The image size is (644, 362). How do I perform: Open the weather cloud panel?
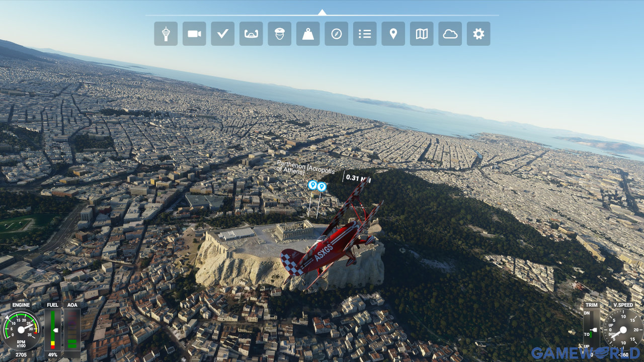450,34
